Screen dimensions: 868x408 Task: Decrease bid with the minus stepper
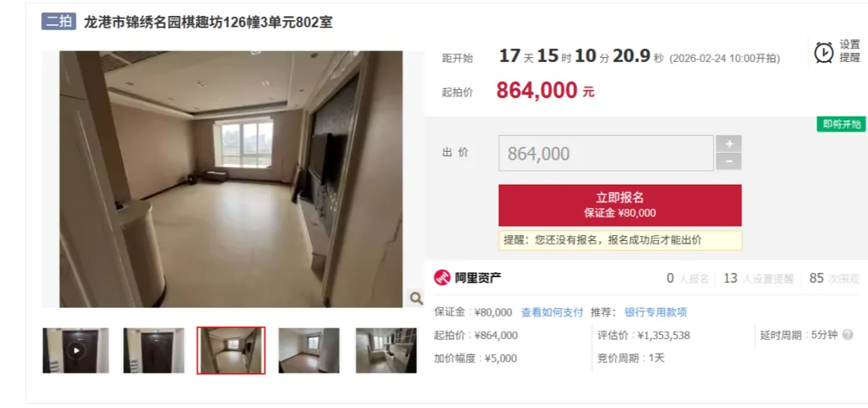[x=728, y=161]
